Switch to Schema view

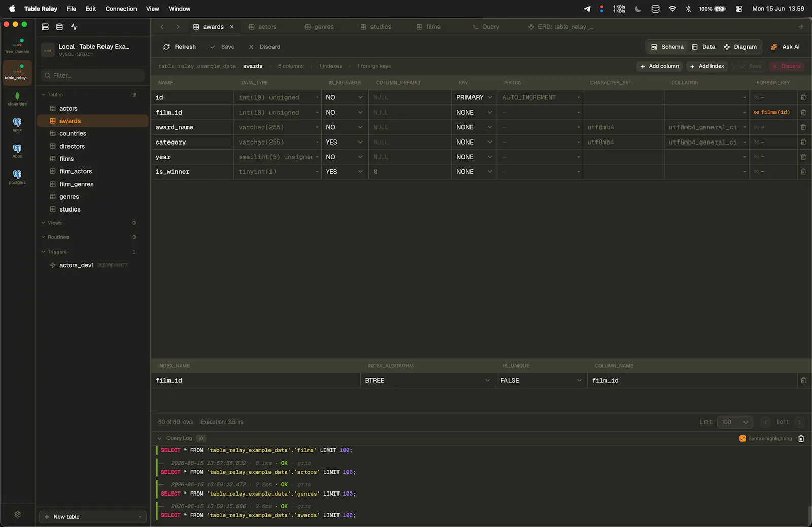[x=667, y=47]
